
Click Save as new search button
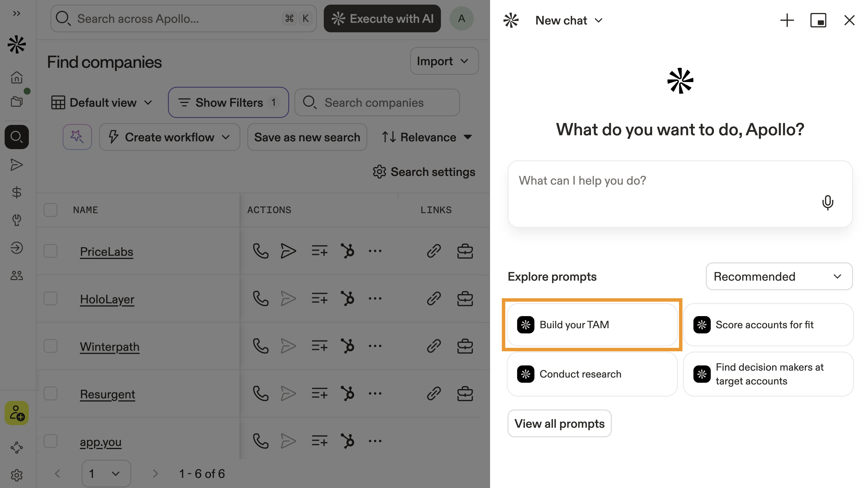pyautogui.click(x=307, y=137)
